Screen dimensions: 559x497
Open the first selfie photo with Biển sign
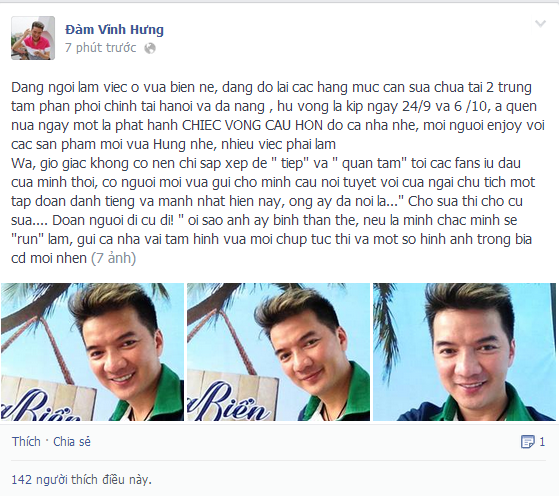click(92, 352)
